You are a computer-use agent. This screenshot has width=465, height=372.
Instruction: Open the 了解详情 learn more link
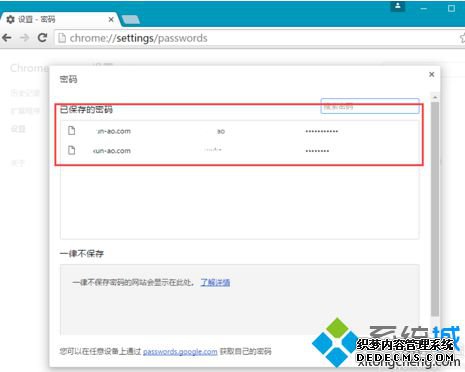[x=215, y=282]
